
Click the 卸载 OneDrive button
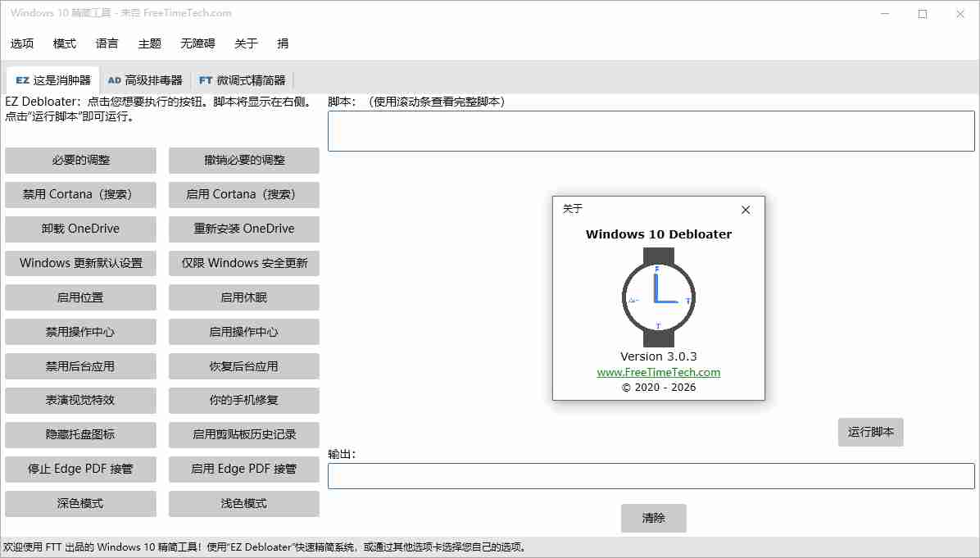[80, 229]
